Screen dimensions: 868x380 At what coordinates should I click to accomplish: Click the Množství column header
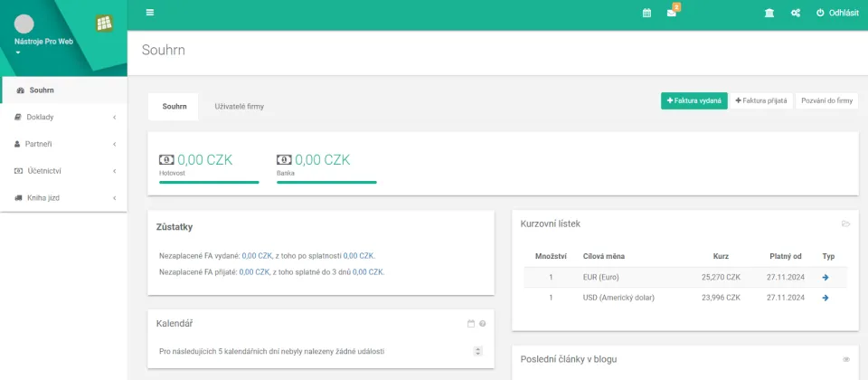[x=551, y=256]
